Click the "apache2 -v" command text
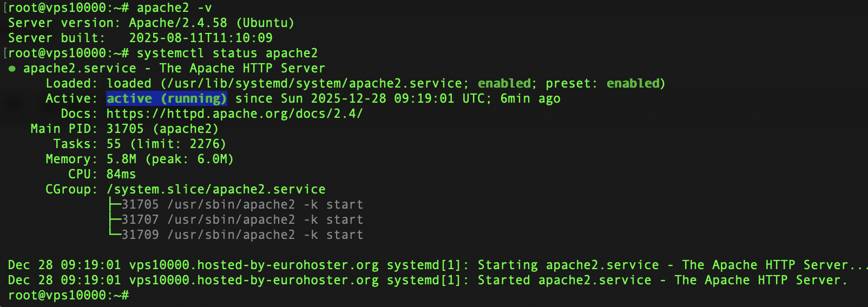 point(174,8)
